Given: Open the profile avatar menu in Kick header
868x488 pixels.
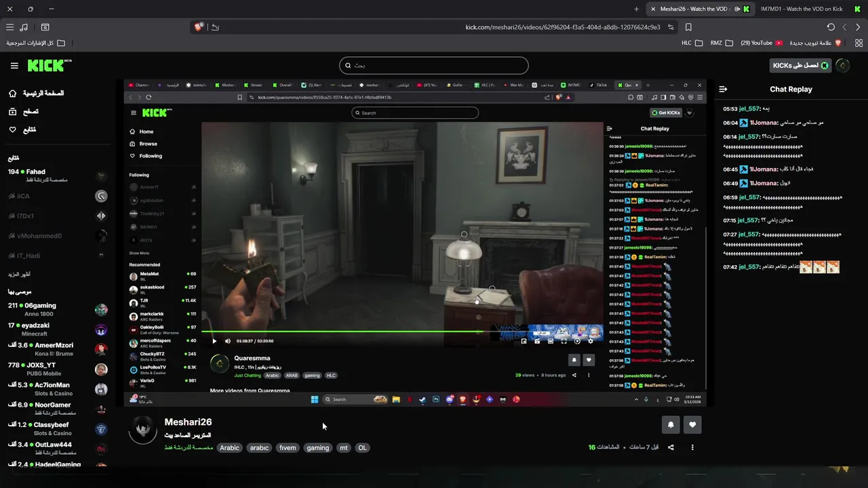Looking at the screenshot, I should [x=843, y=66].
